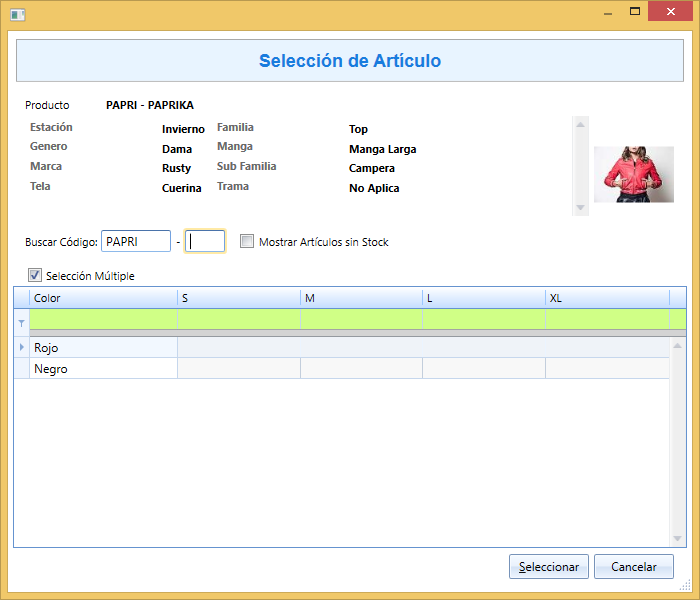The height and width of the screenshot is (600, 700).
Task: Click the M column header
Action: (361, 298)
